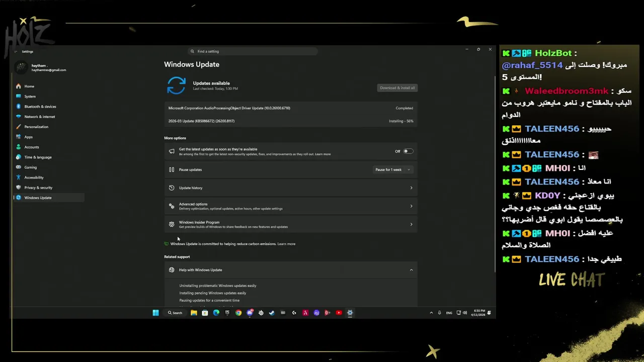Screen dimensions: 644x362
Task: Click Learn more about carbon emissions
Action: point(286,244)
